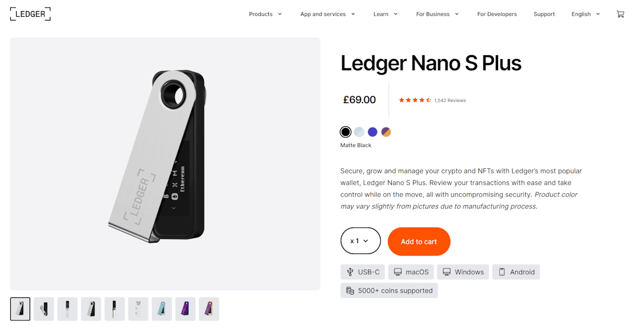Viewport: 644px width, 336px height.
Task: Pick the solid blue-violet color swatch
Action: click(372, 132)
